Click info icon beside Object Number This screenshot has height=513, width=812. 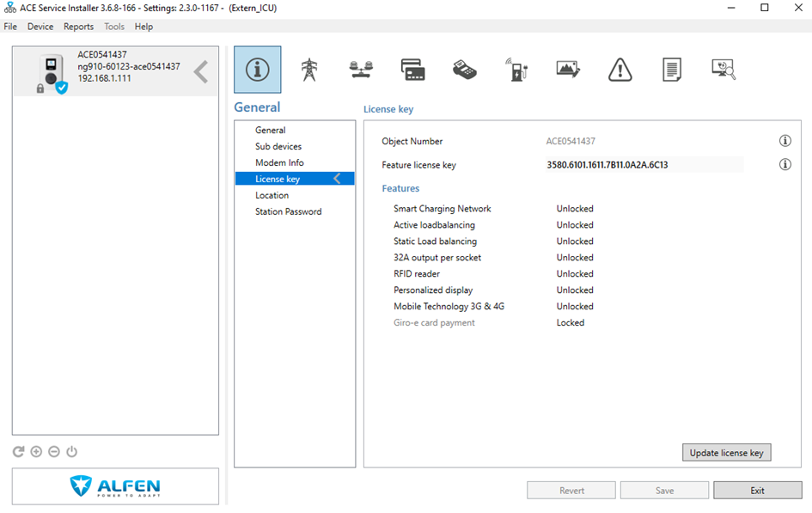pyautogui.click(x=785, y=141)
